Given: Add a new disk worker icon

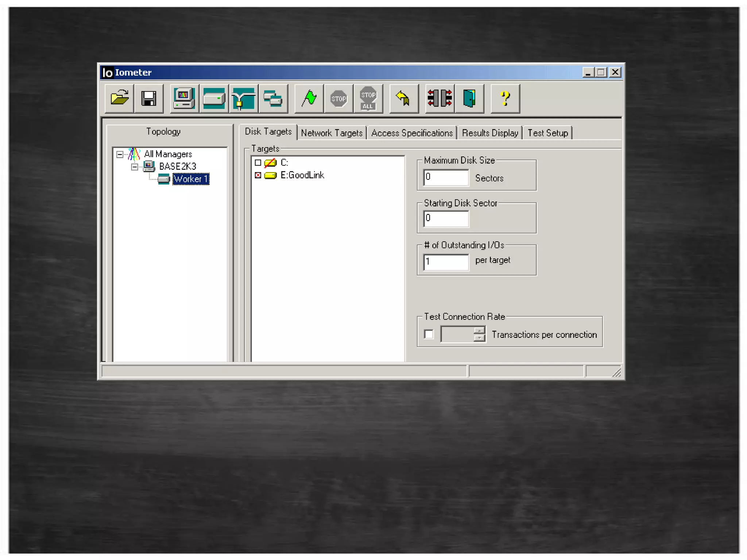Looking at the screenshot, I should pos(214,98).
